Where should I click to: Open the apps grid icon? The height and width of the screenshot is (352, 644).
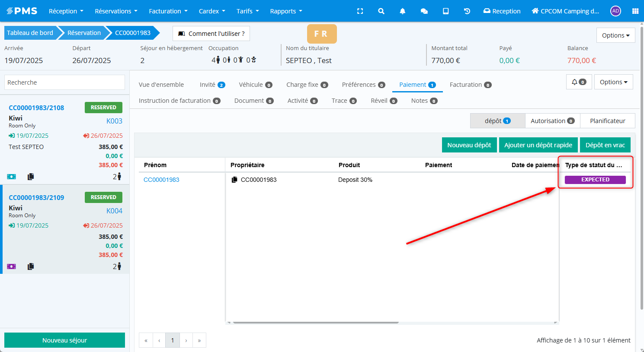[635, 11]
